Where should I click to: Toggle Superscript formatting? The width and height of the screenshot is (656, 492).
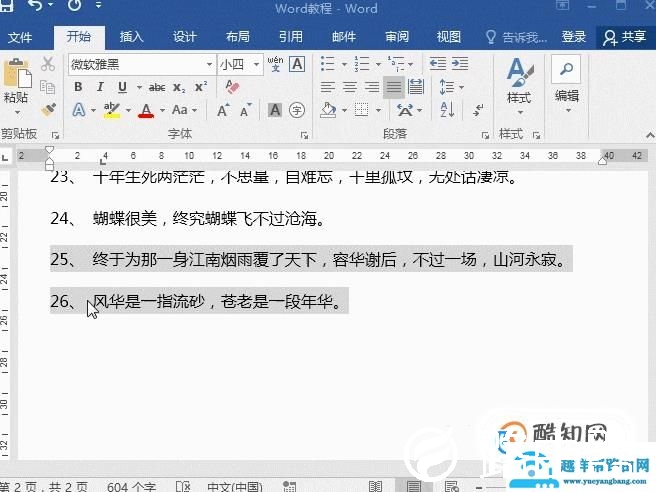tap(201, 87)
